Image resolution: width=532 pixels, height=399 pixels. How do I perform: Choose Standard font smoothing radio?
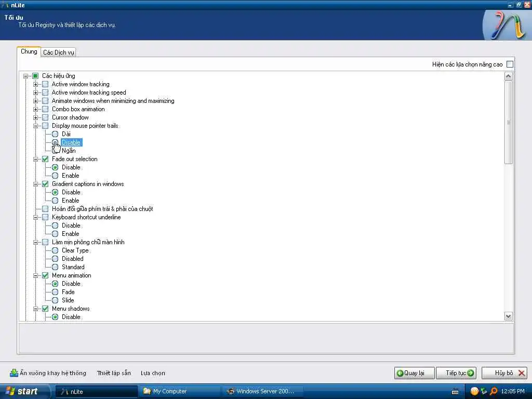point(55,267)
